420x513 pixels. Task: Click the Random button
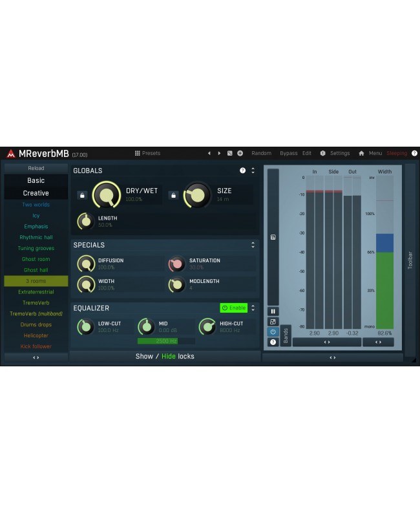[x=261, y=153]
